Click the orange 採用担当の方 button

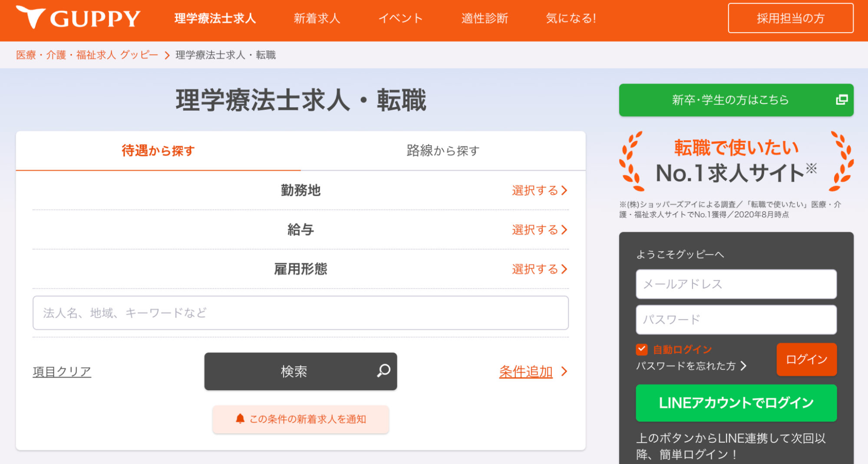(x=791, y=18)
